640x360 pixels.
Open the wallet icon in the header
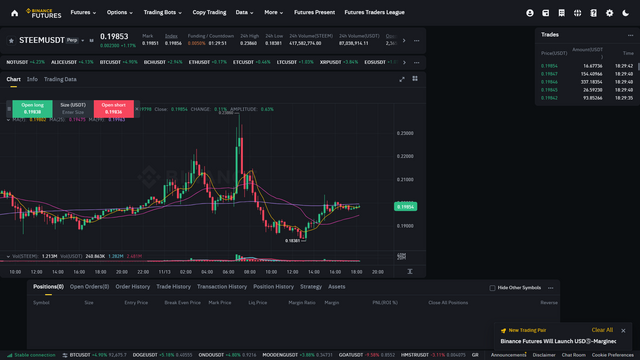[546, 13]
